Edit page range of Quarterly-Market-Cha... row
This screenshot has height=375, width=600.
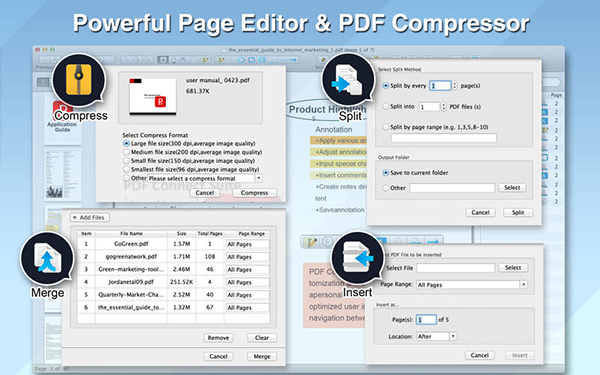(247, 295)
